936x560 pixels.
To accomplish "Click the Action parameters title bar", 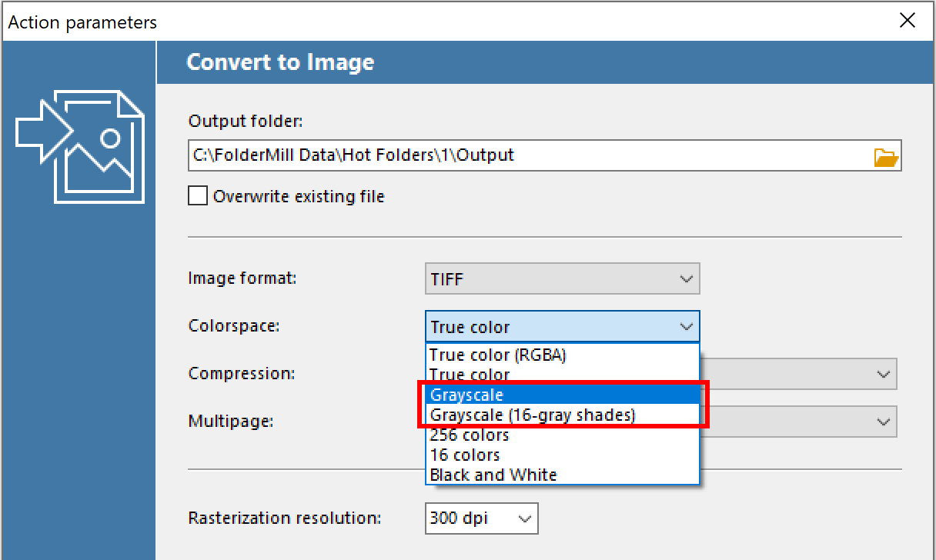I will [446, 22].
